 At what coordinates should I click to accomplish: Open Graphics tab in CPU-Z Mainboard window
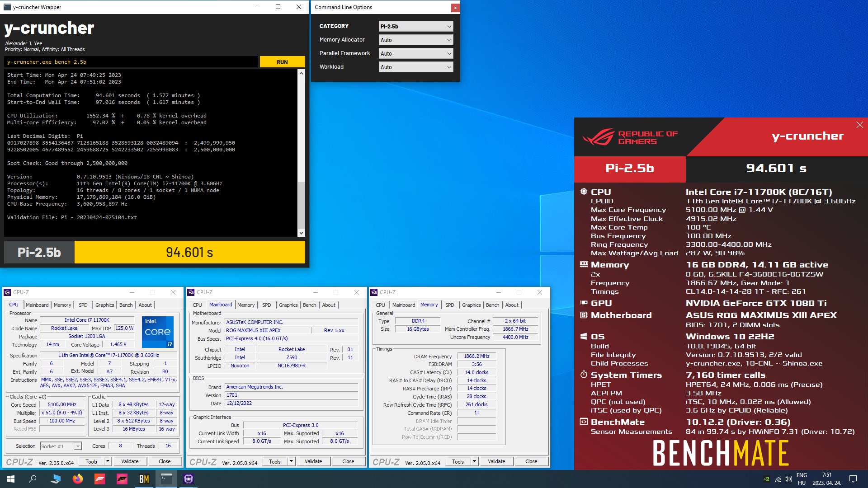(288, 305)
